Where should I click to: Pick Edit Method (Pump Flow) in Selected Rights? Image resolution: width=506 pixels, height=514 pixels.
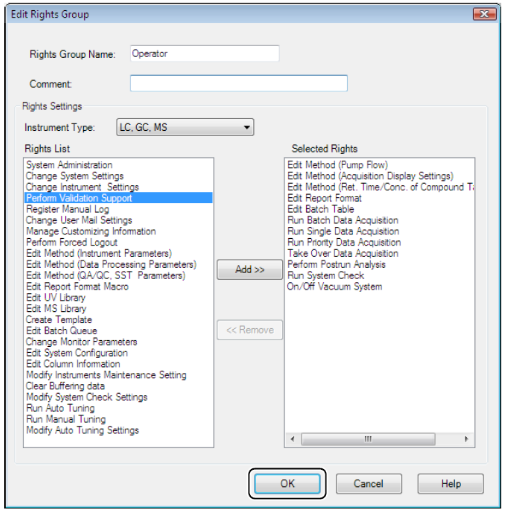coord(337,165)
